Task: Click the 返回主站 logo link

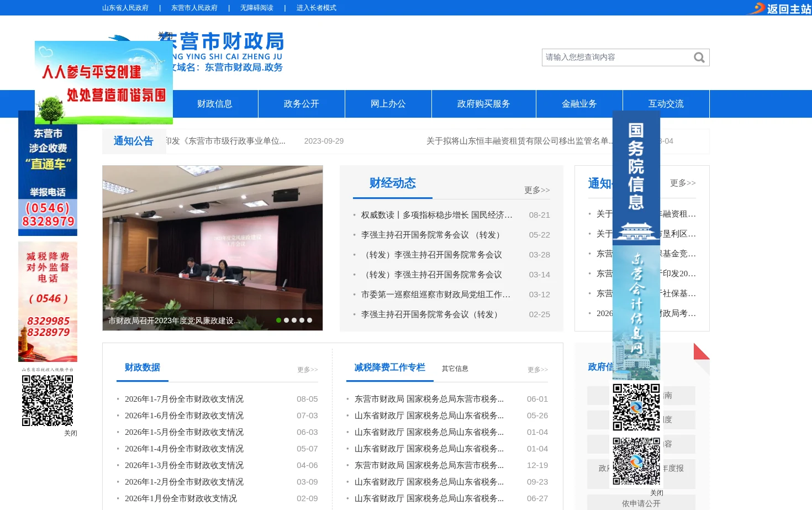Action: [779, 8]
